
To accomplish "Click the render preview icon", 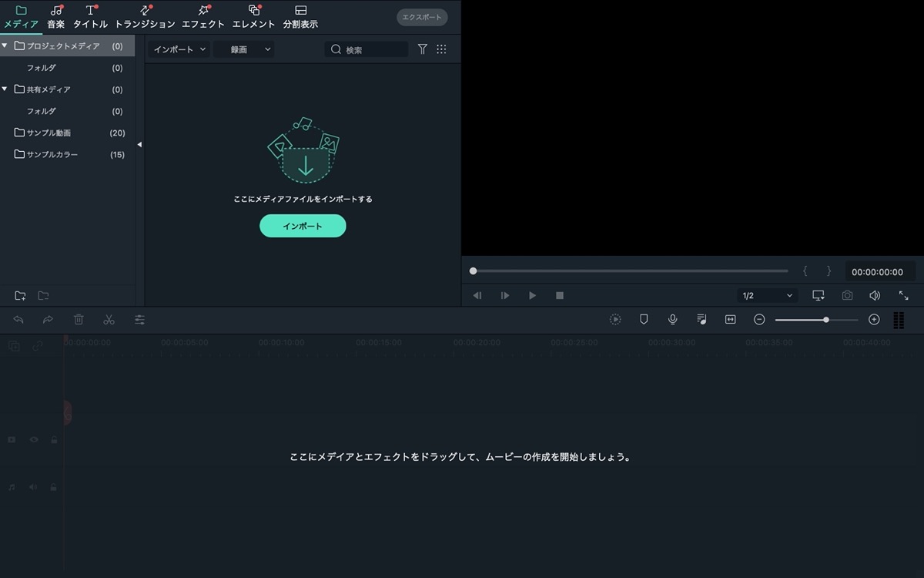I will click(x=615, y=319).
